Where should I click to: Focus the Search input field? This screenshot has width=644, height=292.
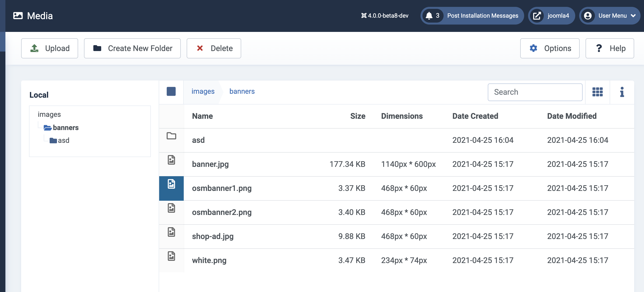tap(535, 92)
